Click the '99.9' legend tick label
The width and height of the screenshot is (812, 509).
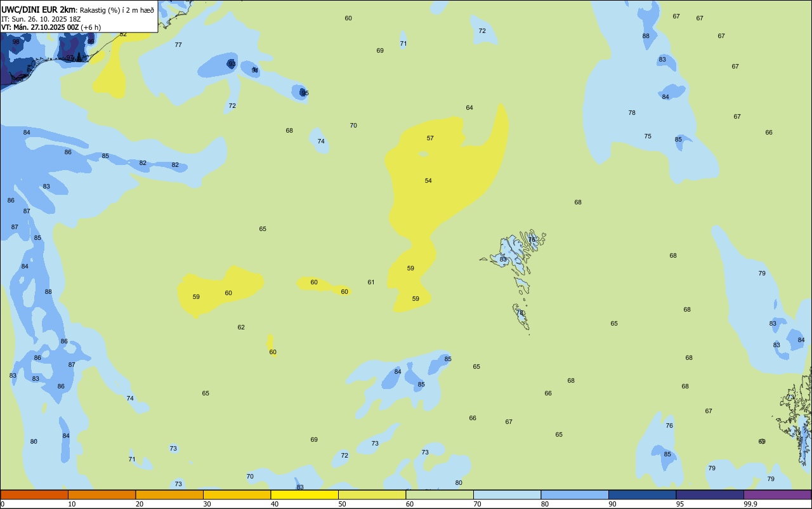[750, 504]
